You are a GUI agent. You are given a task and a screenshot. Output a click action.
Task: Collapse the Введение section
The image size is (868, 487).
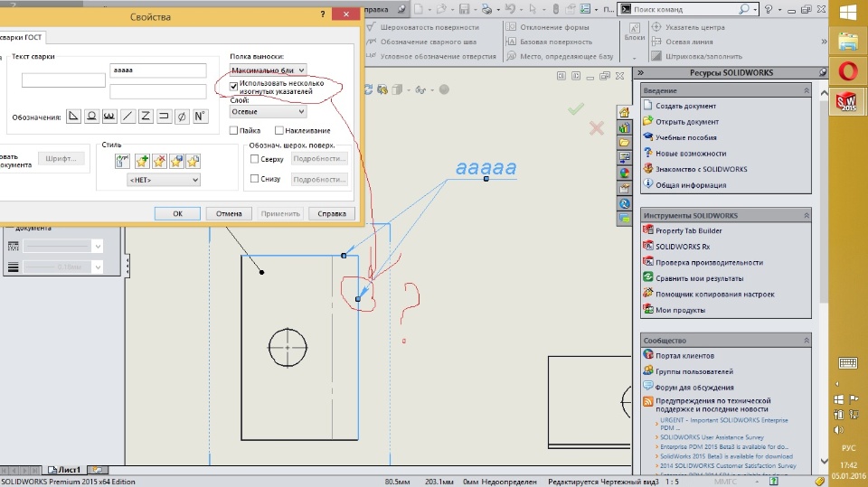pyautogui.click(x=807, y=90)
